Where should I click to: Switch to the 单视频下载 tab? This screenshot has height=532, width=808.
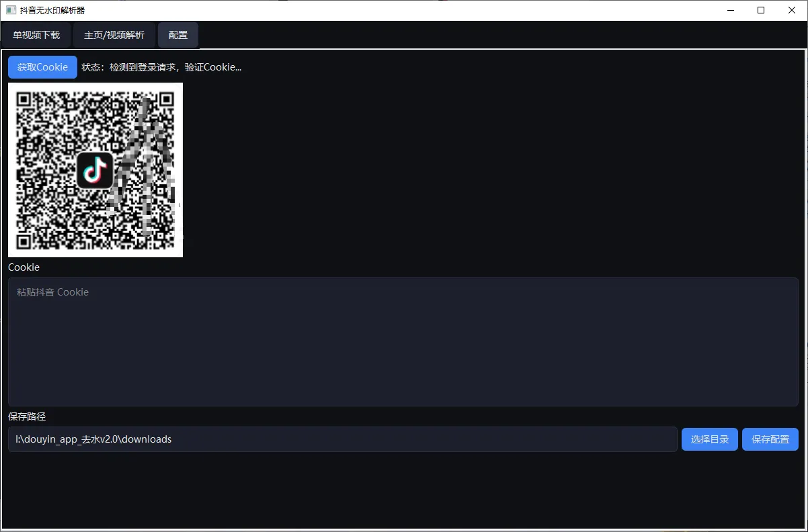coord(36,34)
